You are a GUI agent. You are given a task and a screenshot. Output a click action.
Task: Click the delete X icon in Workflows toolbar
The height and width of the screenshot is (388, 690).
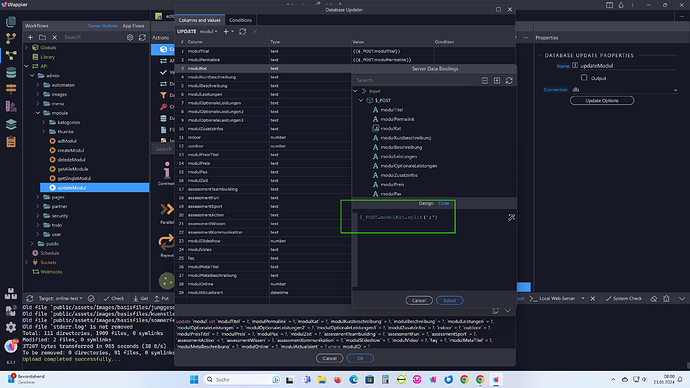tap(55, 37)
